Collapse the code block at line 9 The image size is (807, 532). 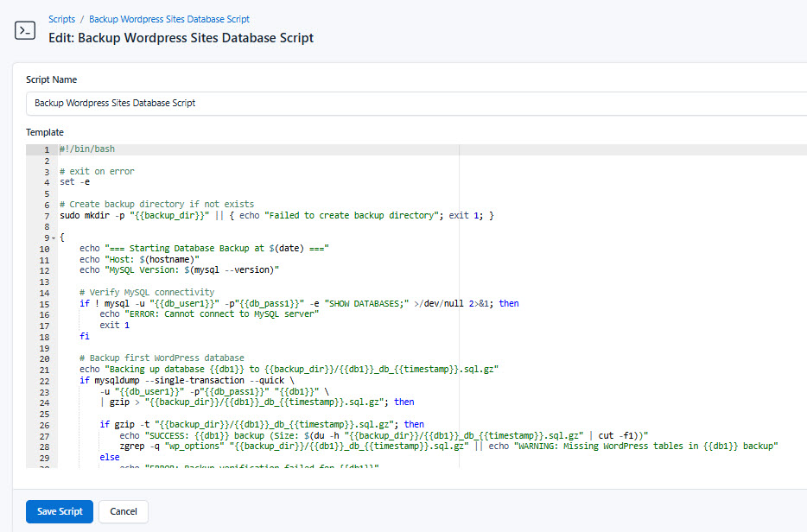coord(52,236)
